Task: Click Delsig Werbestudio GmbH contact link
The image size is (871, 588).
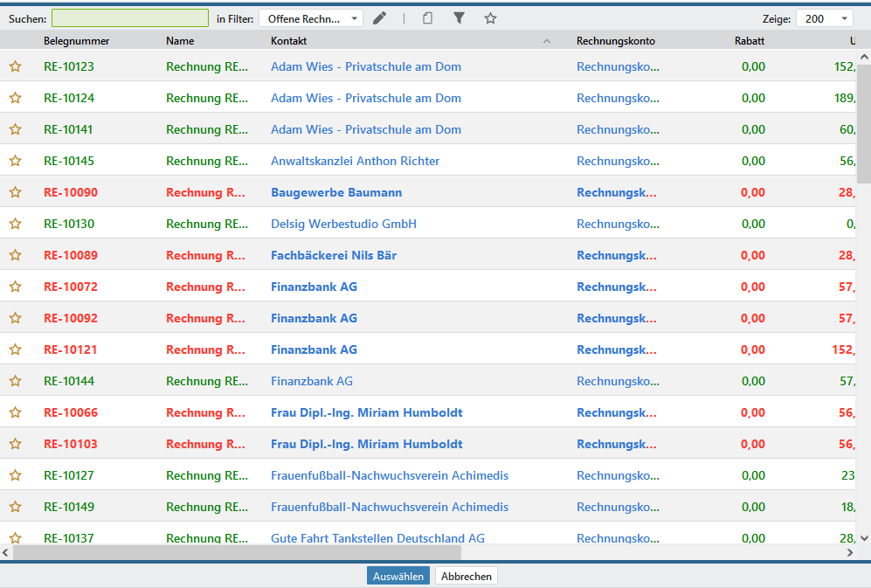Action: point(343,224)
